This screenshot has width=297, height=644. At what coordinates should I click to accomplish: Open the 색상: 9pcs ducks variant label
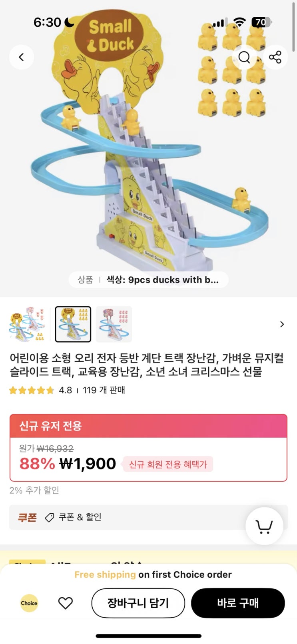tap(162, 280)
